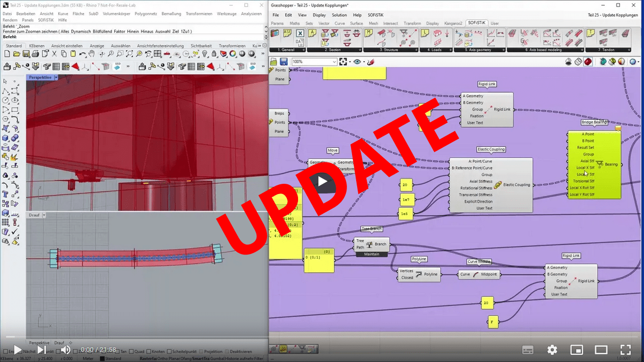Skip to the next video

point(41,350)
